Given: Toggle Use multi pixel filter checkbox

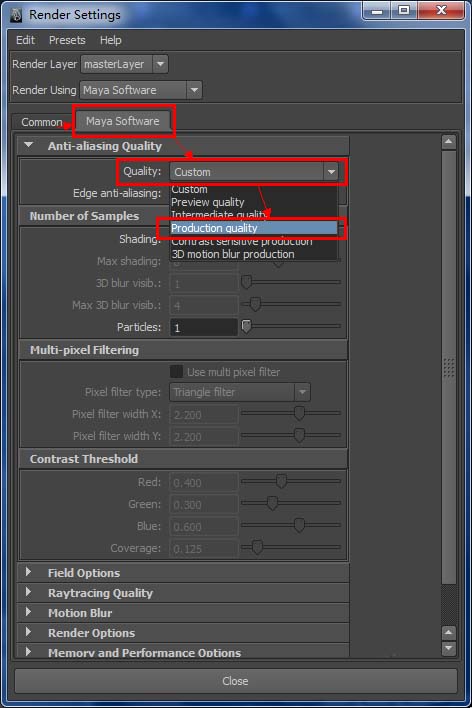Looking at the screenshot, I should [176, 372].
